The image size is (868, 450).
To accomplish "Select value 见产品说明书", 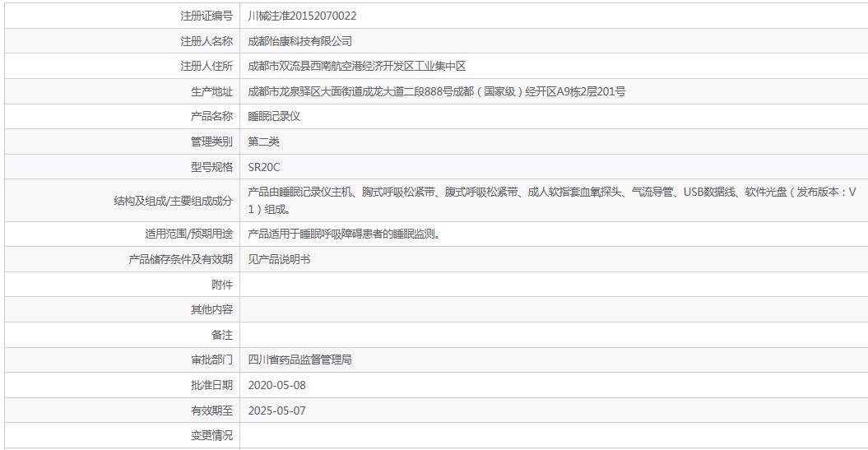I will point(279,260).
